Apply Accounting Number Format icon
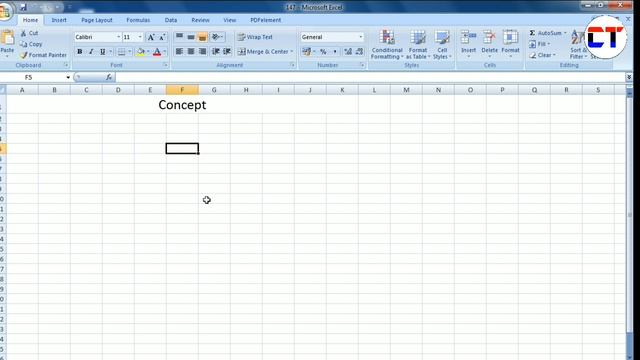 point(307,52)
